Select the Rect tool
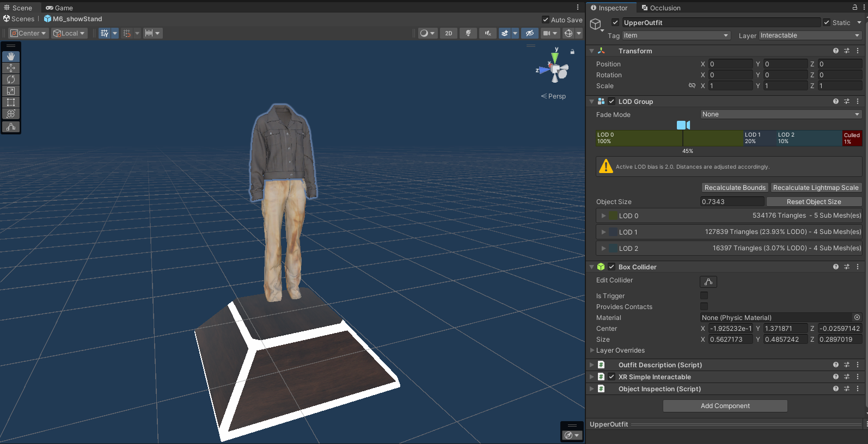The height and width of the screenshot is (444, 868). (x=11, y=102)
